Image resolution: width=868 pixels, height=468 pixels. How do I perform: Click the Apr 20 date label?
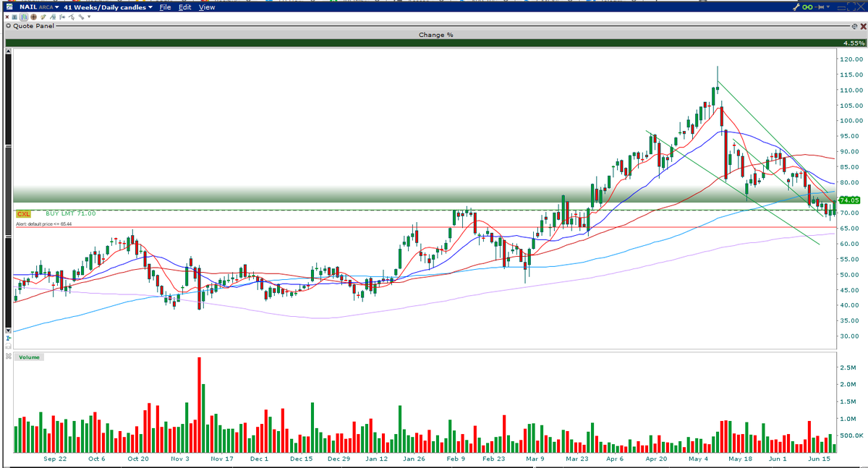656,459
